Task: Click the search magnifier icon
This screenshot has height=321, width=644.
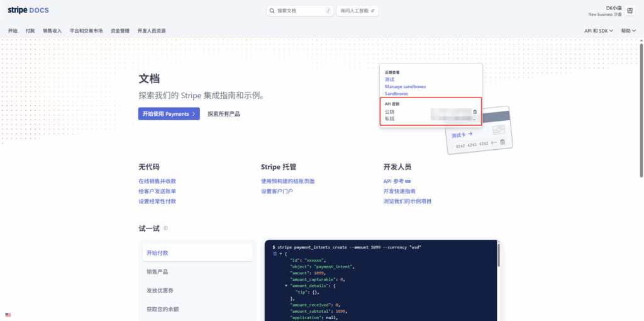Action: [x=272, y=11]
